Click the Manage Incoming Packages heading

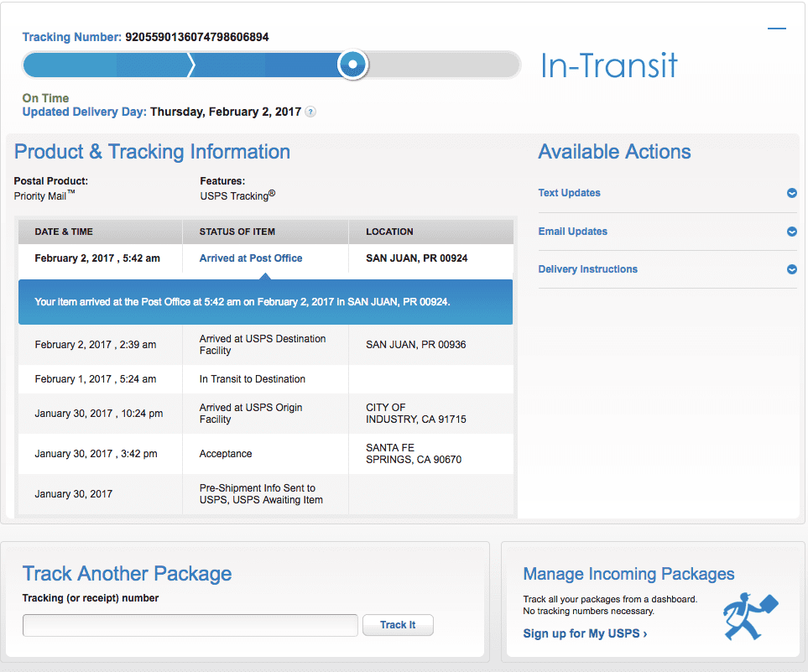628,574
